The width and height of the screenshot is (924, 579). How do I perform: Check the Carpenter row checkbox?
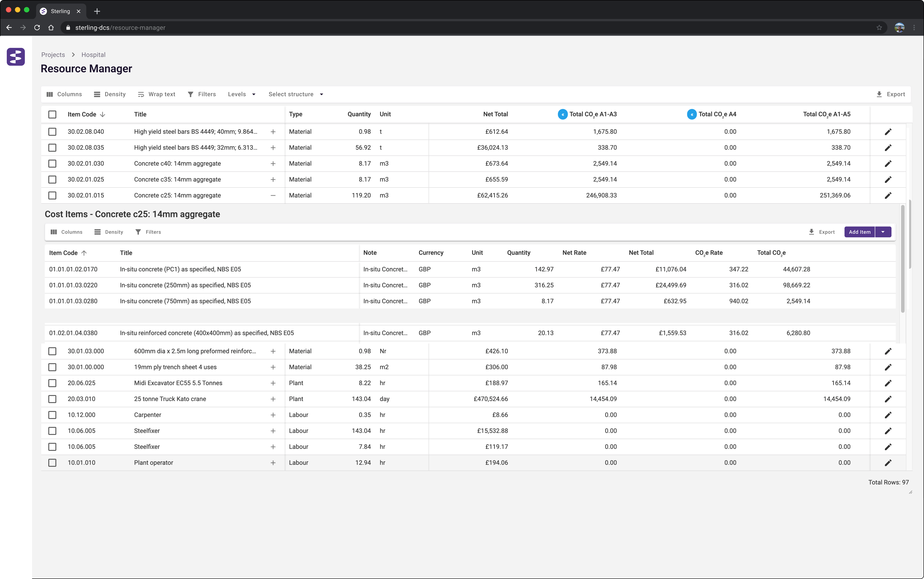(52, 415)
